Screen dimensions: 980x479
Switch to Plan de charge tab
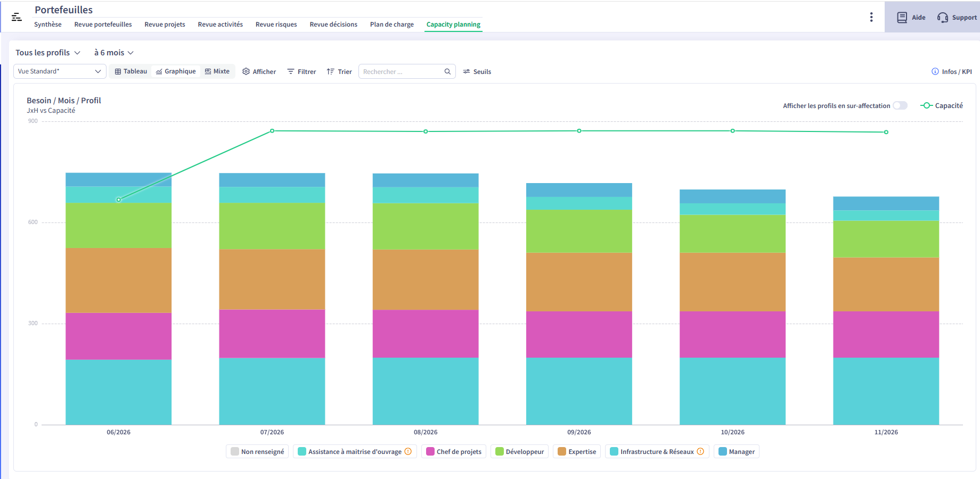[x=392, y=24]
